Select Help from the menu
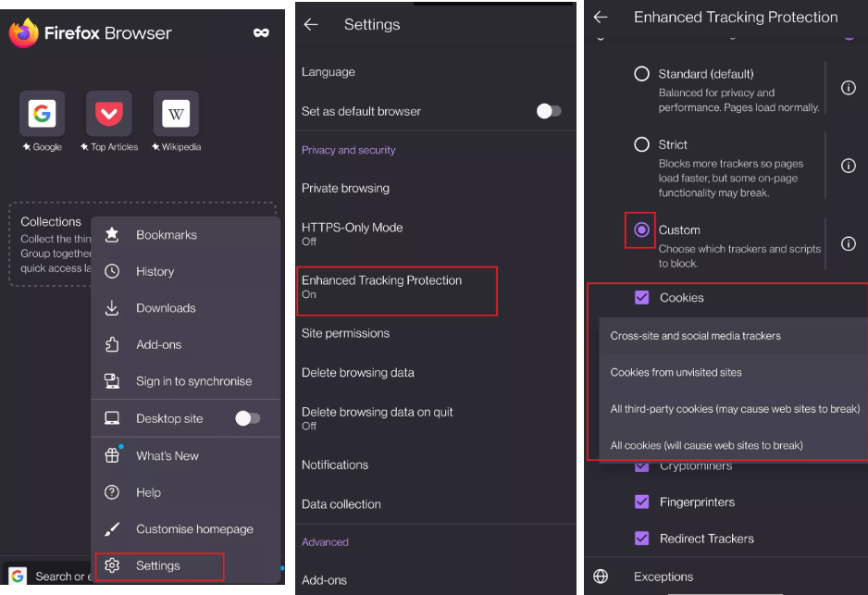 pyautogui.click(x=186, y=492)
